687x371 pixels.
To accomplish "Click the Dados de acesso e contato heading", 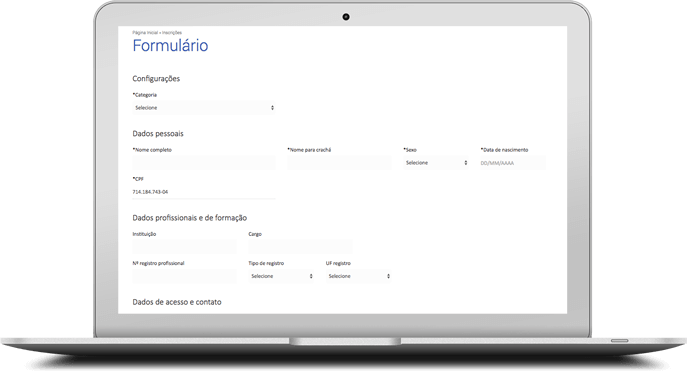I will (177, 302).
